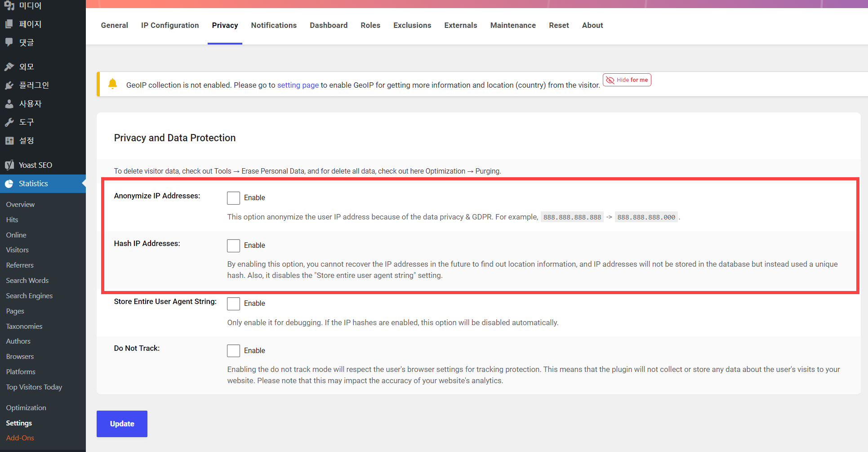The height and width of the screenshot is (452, 868).
Task: Click the media icon in sidebar
Action: (x=9, y=5)
